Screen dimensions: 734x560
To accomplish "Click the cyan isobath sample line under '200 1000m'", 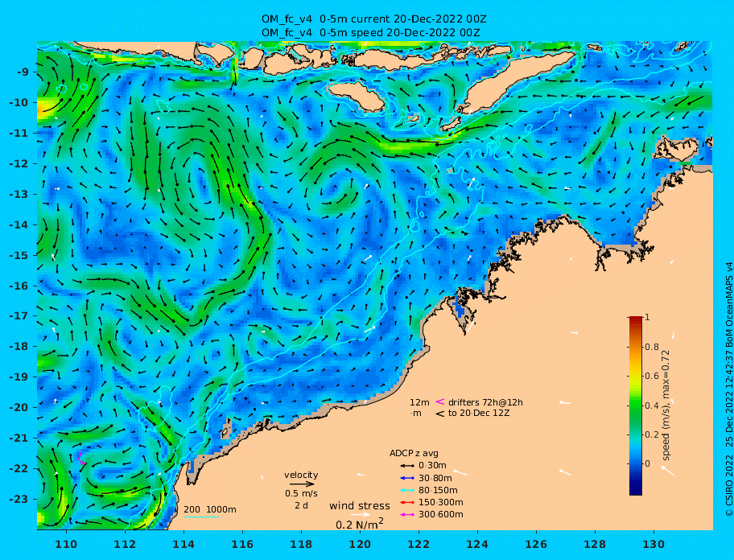I will [x=201, y=517].
